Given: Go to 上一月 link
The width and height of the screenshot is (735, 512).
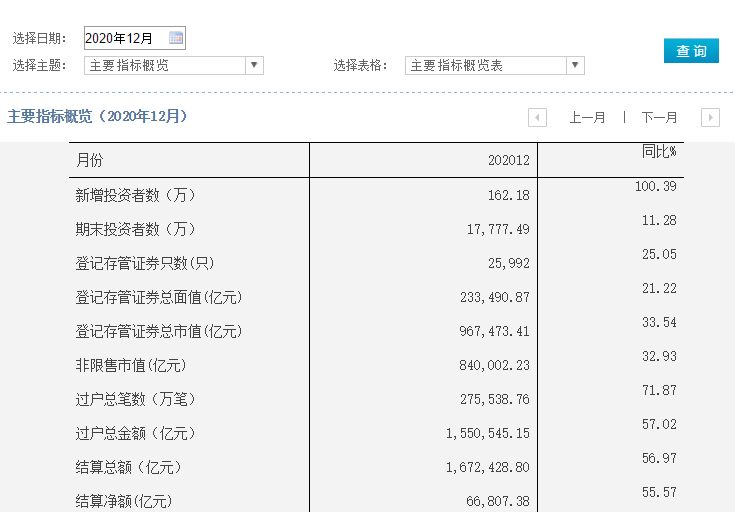Looking at the screenshot, I should tap(587, 117).
